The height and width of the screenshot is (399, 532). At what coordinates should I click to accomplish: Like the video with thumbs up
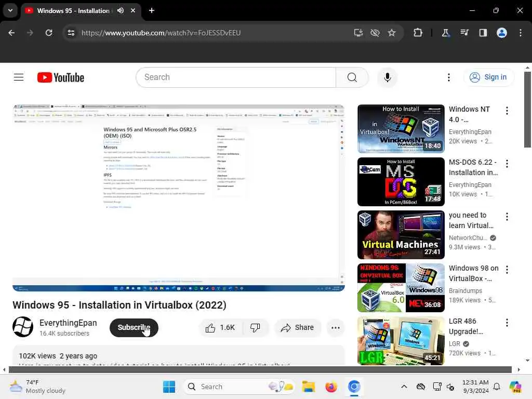pyautogui.click(x=220, y=328)
